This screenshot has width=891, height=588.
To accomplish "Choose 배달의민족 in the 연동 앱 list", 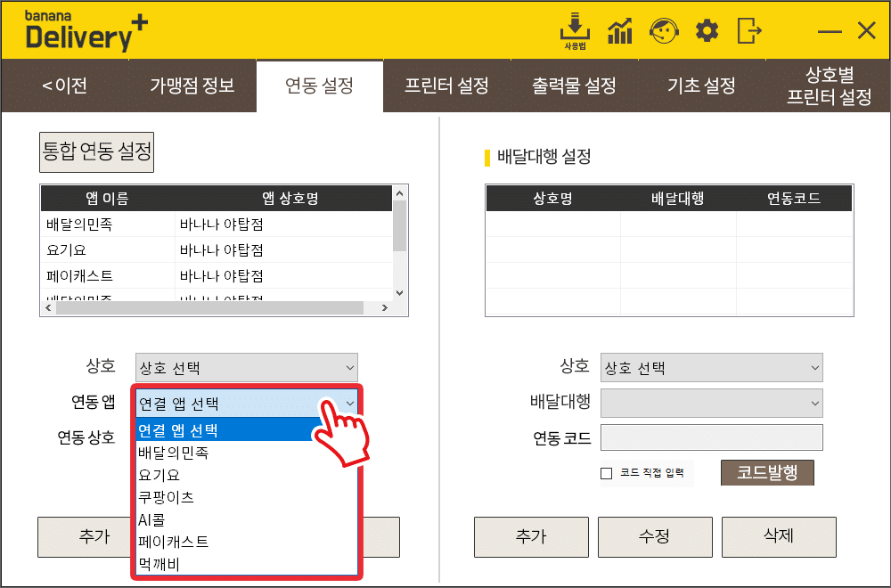I will click(247, 453).
